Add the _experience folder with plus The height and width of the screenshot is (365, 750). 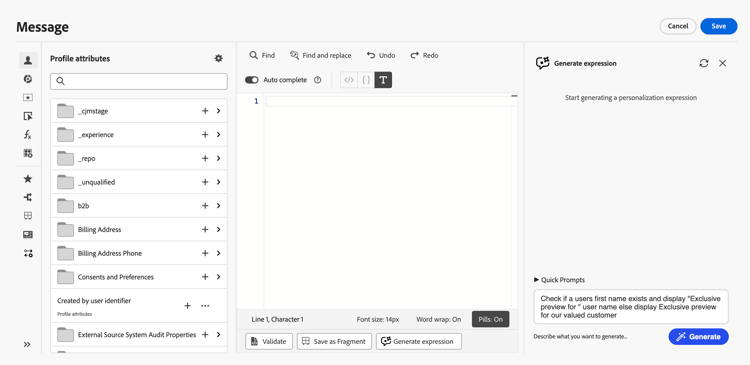205,135
